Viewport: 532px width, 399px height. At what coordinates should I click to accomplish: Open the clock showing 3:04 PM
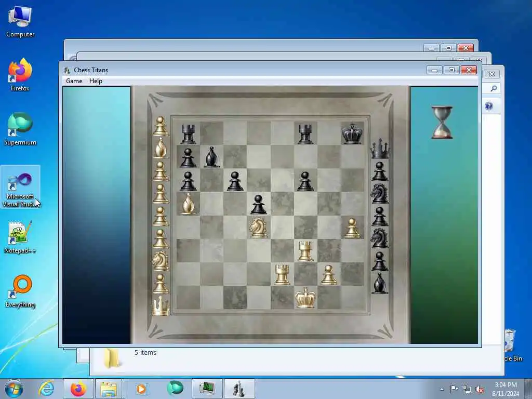point(506,389)
